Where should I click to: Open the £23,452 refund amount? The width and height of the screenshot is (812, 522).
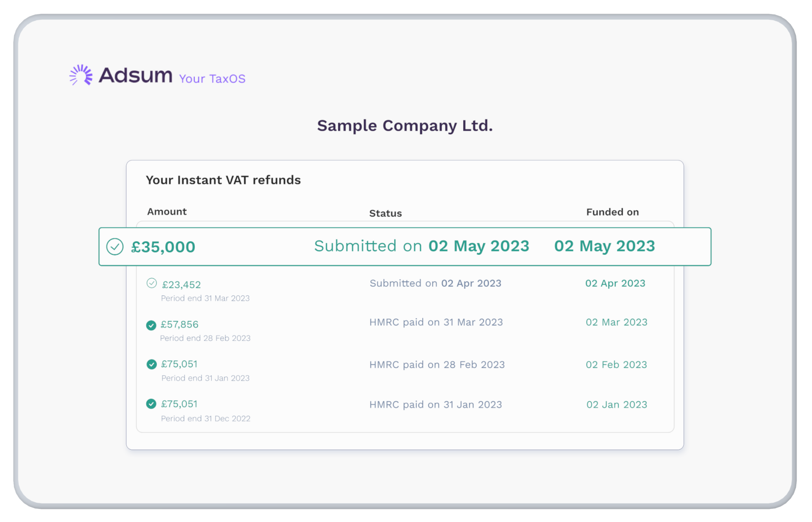(181, 285)
